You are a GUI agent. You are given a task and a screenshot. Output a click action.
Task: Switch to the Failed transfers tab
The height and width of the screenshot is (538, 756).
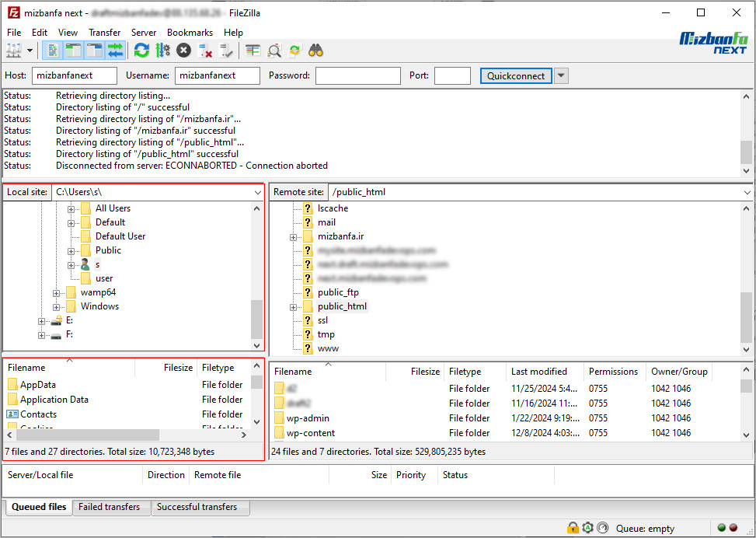(x=111, y=507)
